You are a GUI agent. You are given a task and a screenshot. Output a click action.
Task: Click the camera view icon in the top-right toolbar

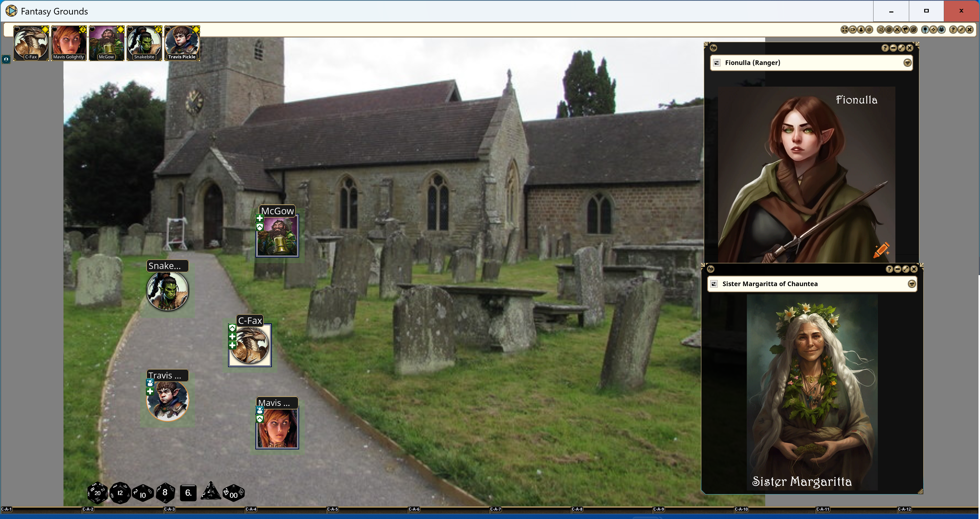[x=853, y=30]
